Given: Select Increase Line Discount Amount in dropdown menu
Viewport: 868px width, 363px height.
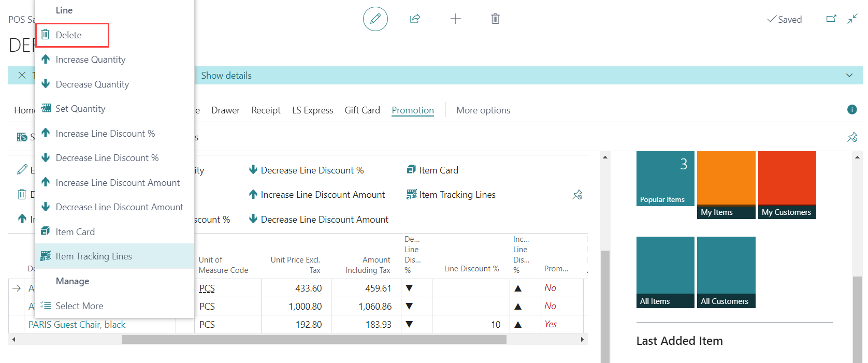Looking at the screenshot, I should pos(114,182).
